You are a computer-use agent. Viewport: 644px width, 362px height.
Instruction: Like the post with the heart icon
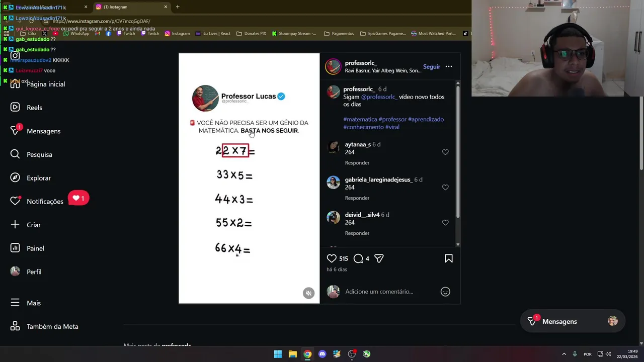coord(332,258)
